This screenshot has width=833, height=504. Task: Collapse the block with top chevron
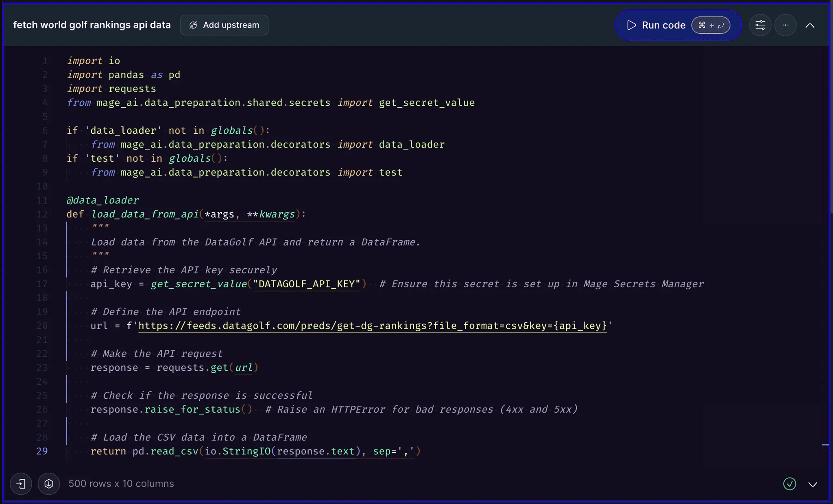[x=810, y=26]
